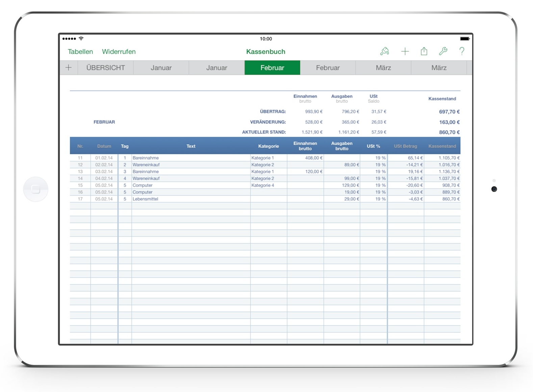This screenshot has width=533, height=392.
Task: Open the first Januar sheet tab
Action: pyautogui.click(x=161, y=68)
